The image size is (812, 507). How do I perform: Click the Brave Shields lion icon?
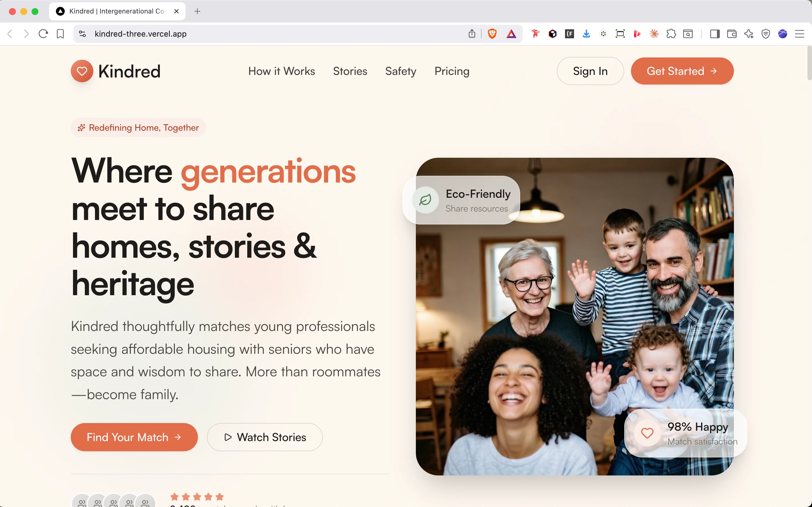[x=492, y=34]
